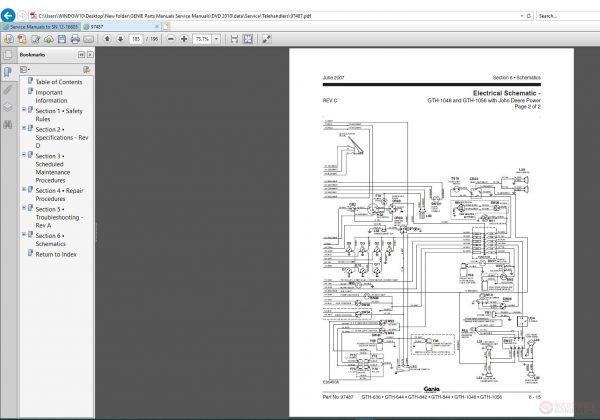Click the Create PDF toolbar icon

[x=22, y=39]
